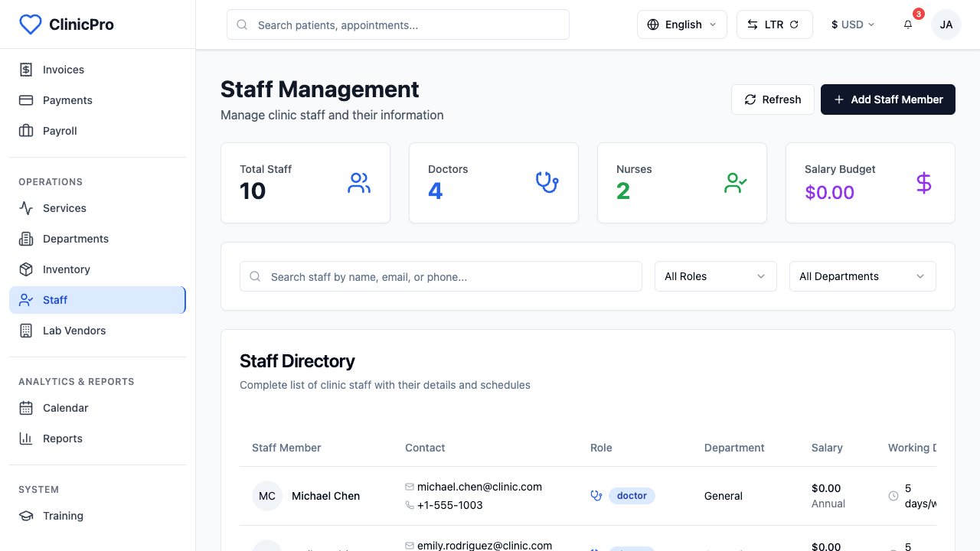Click the stethoscope icon in Michael Chen's row
This screenshot has height=551, width=980.
(596, 496)
